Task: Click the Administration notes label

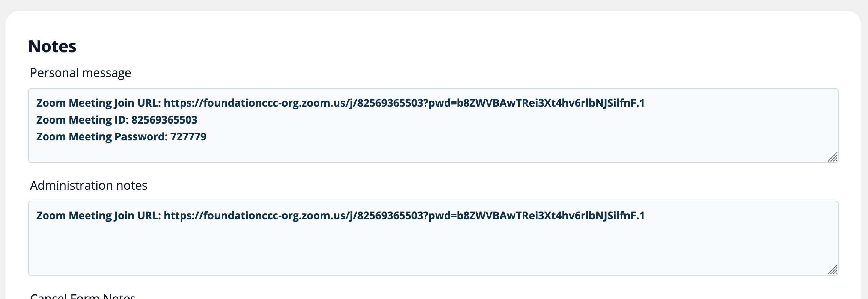Action: 89,186
